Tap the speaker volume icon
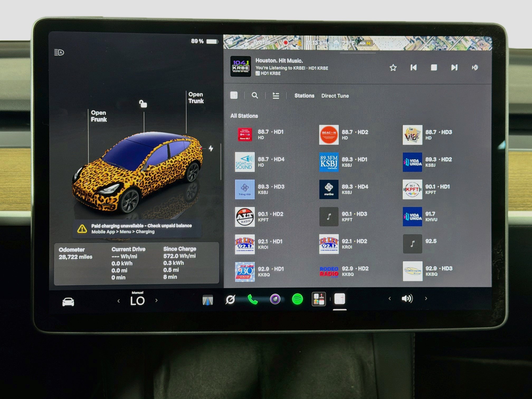This screenshot has height=399, width=532. 407,298
